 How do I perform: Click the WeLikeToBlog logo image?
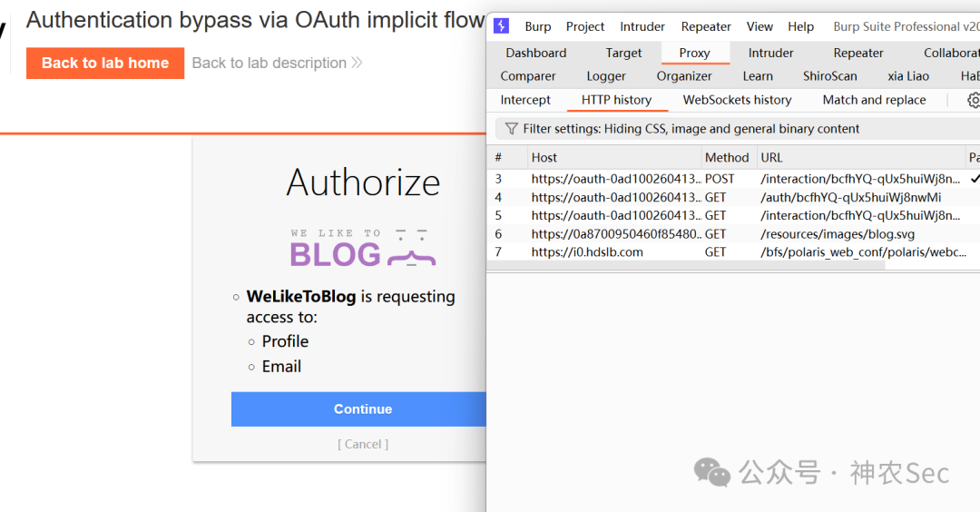tap(362, 248)
